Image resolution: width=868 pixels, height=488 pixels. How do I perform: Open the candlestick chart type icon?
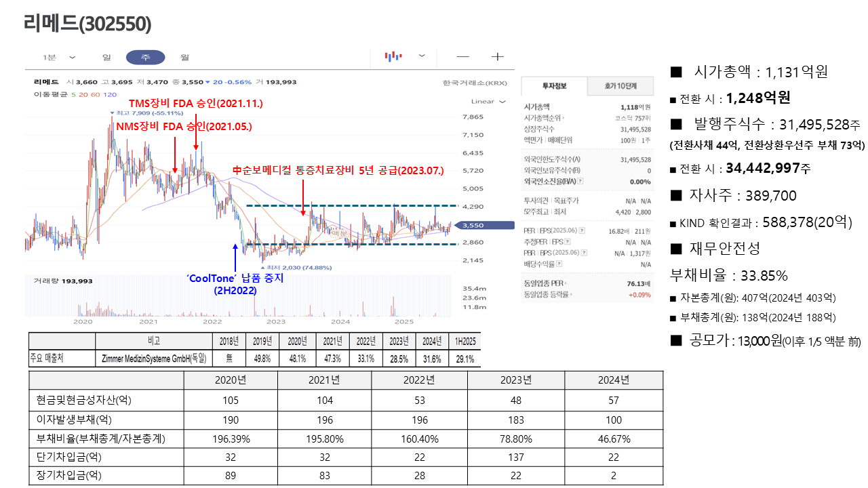click(x=393, y=57)
